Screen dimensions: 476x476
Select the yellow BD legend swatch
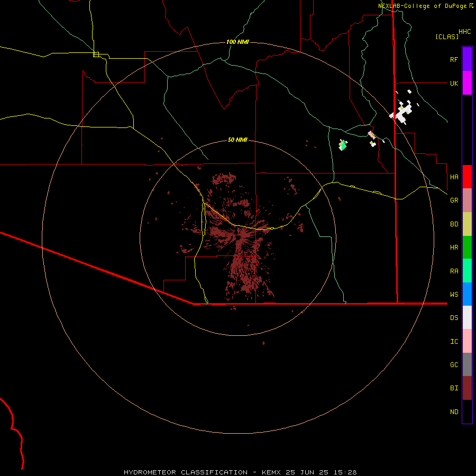[467, 224]
